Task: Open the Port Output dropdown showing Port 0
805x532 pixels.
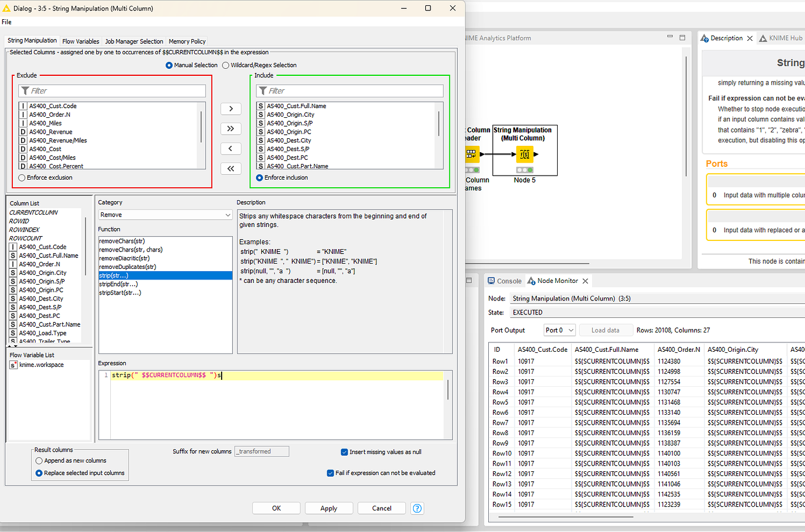Action: 559,330
